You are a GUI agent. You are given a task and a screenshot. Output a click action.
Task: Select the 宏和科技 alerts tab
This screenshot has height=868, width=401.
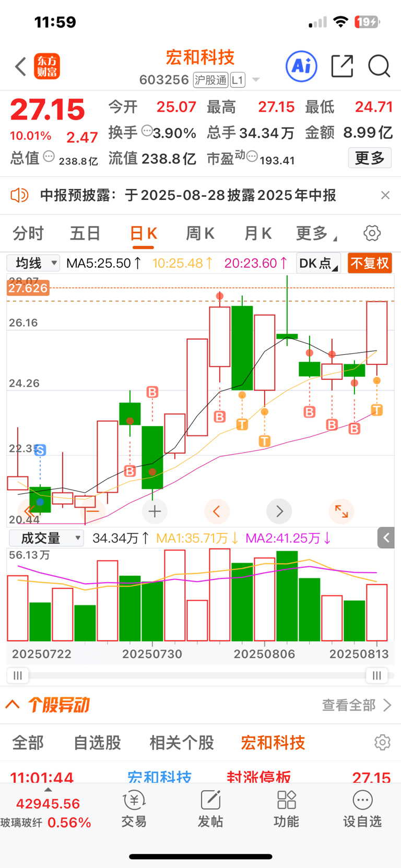click(x=273, y=742)
